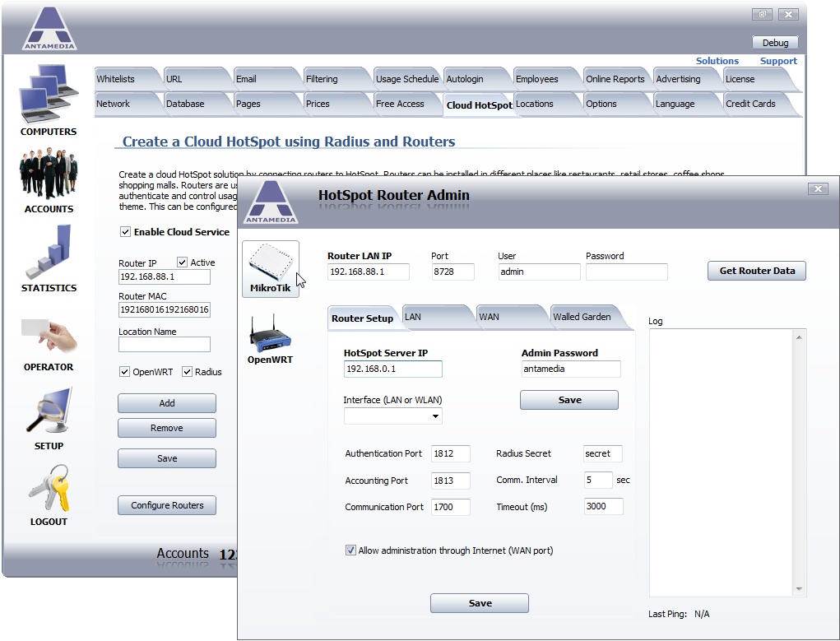Viewport: 840px width, 641px height.
Task: Focus the Radius Secret field
Action: [x=603, y=453]
